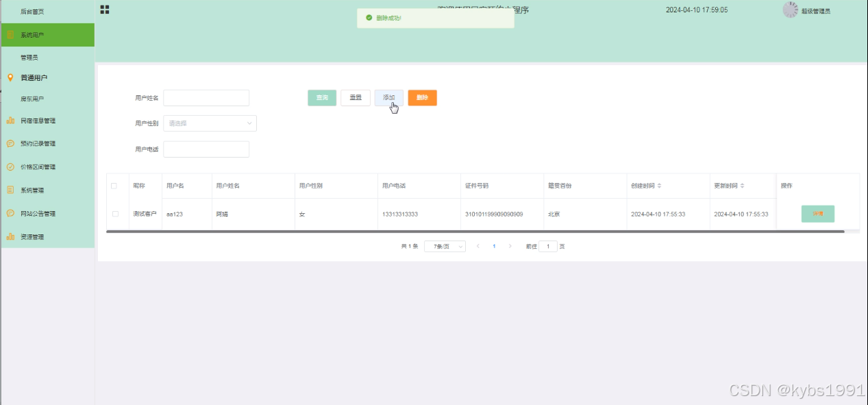Viewport: 868px width, 405px height.
Task: Click the 民宿信息管理 bar chart icon
Action: (x=10, y=121)
